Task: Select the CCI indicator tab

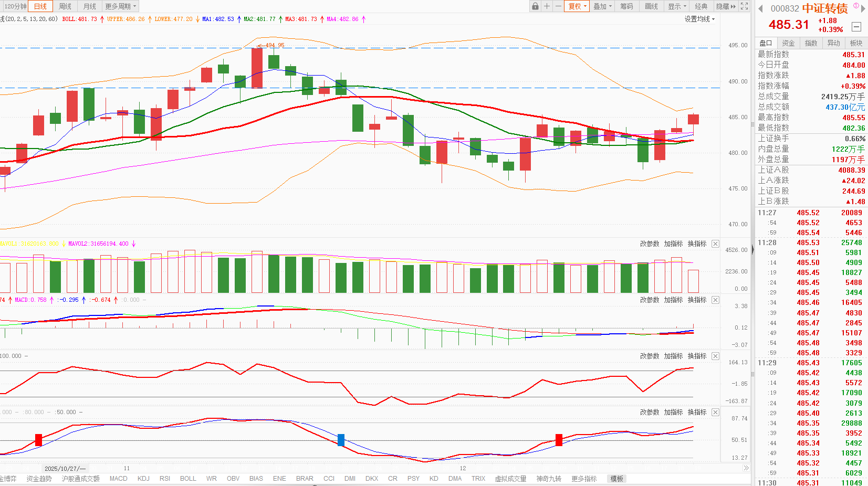Action: pos(329,479)
